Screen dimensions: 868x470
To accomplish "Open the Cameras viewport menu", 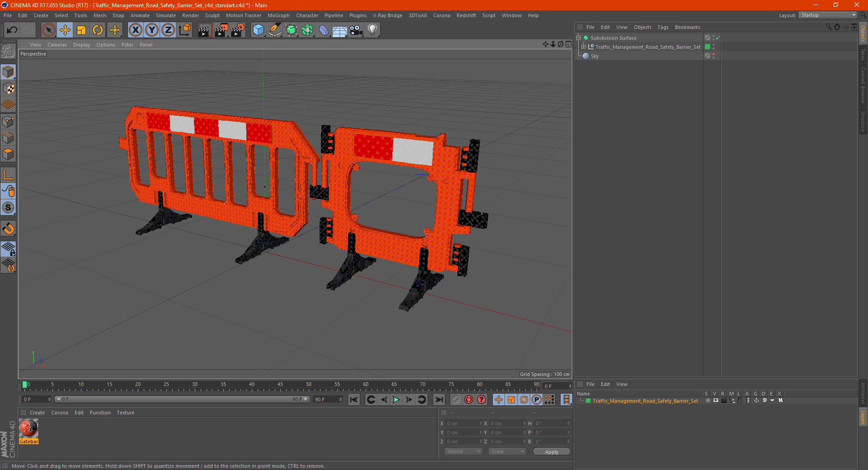I will (57, 45).
